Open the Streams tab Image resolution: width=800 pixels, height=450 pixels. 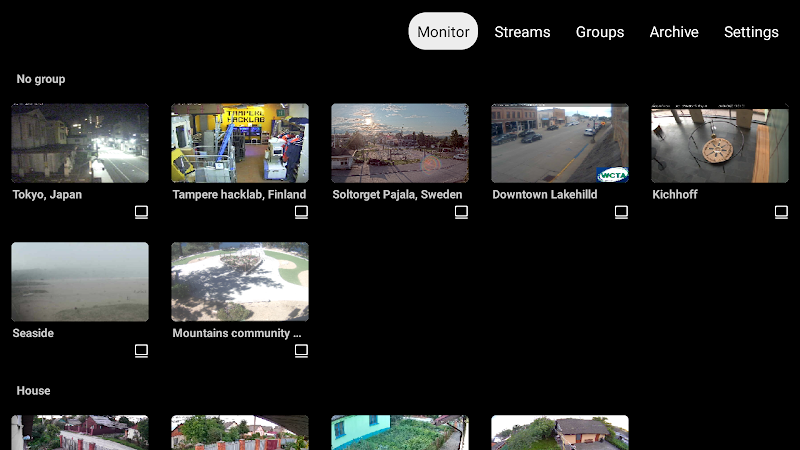522,32
